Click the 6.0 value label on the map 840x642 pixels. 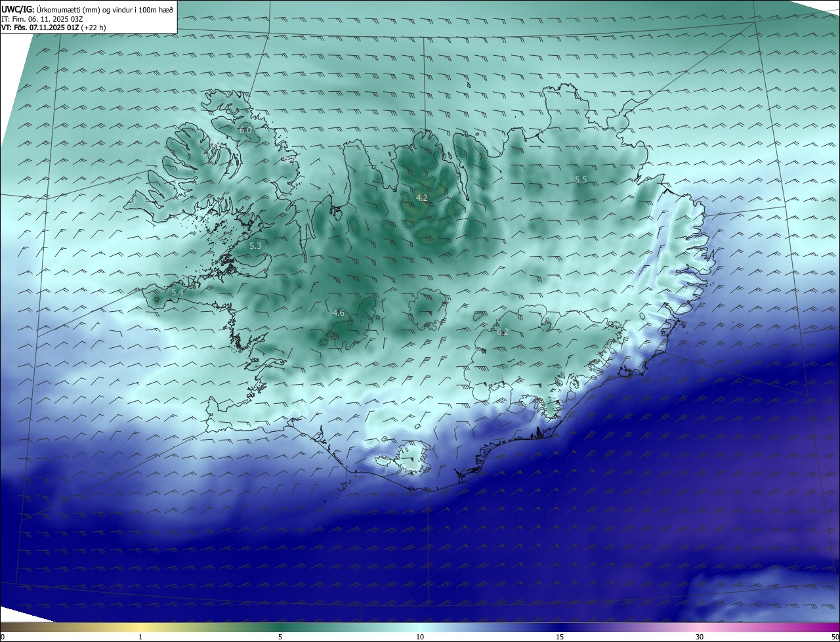click(x=245, y=131)
